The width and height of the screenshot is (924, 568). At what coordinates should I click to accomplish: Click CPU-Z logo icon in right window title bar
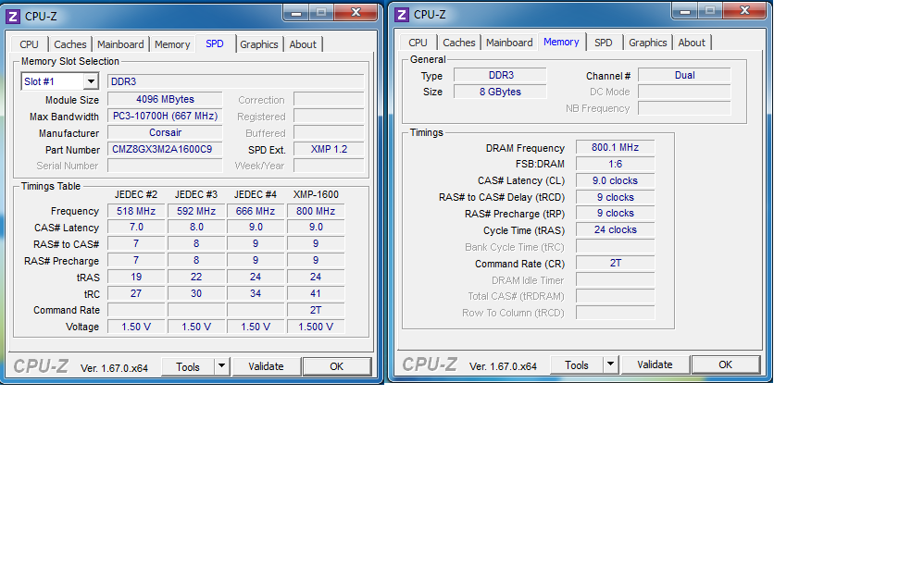401,15
